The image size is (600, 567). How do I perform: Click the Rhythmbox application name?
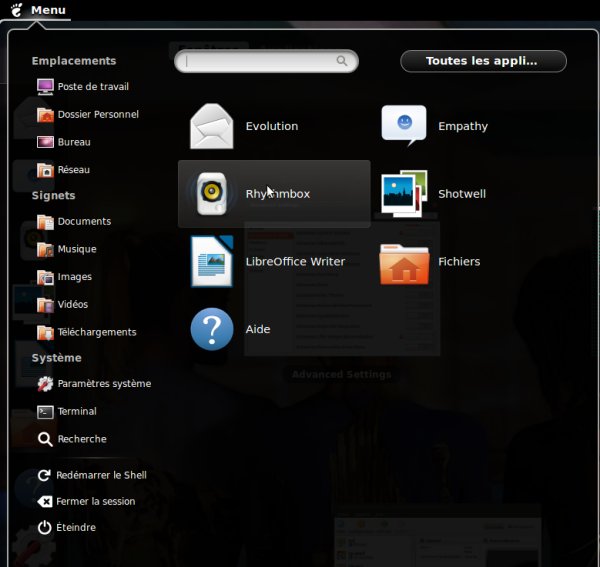coord(278,194)
